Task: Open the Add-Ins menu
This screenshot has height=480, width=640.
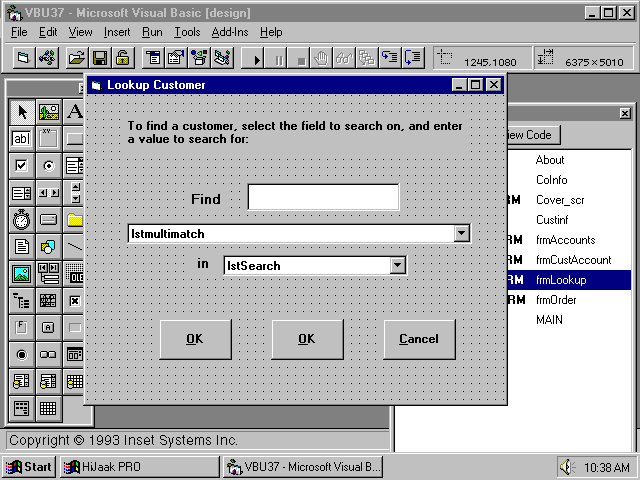Action: coord(229,32)
